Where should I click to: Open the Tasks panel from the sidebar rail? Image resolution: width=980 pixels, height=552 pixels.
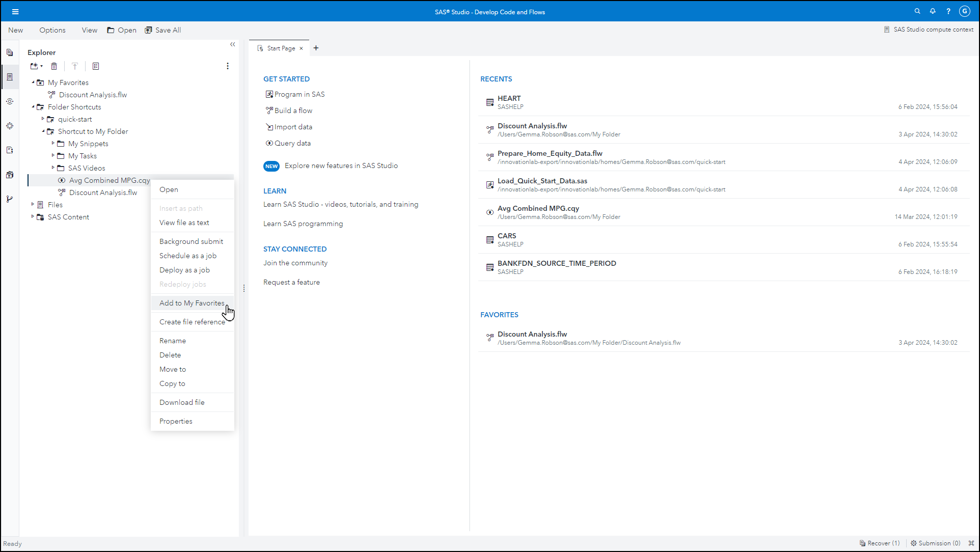[10, 126]
